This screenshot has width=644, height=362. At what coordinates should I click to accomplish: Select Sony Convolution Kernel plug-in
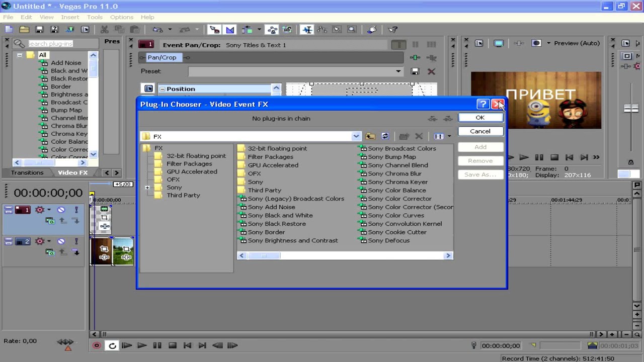pos(400,224)
